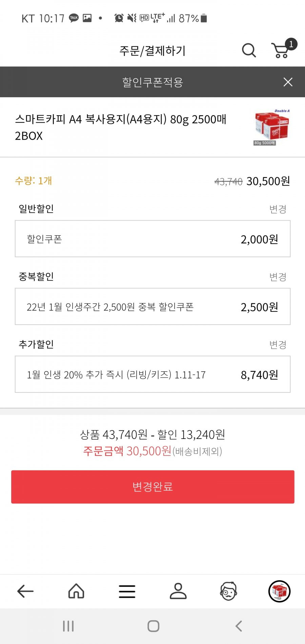
Task: Confirm with the red 변경완료 button
Action: (152, 487)
